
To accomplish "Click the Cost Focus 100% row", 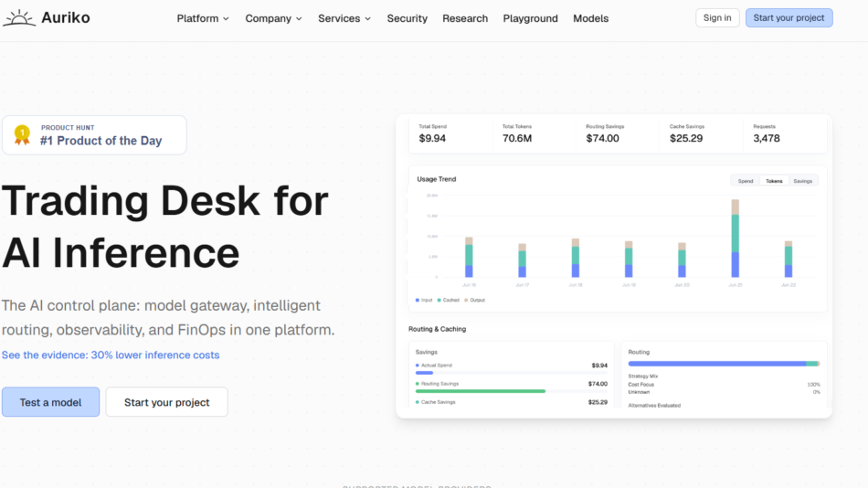I will click(724, 385).
